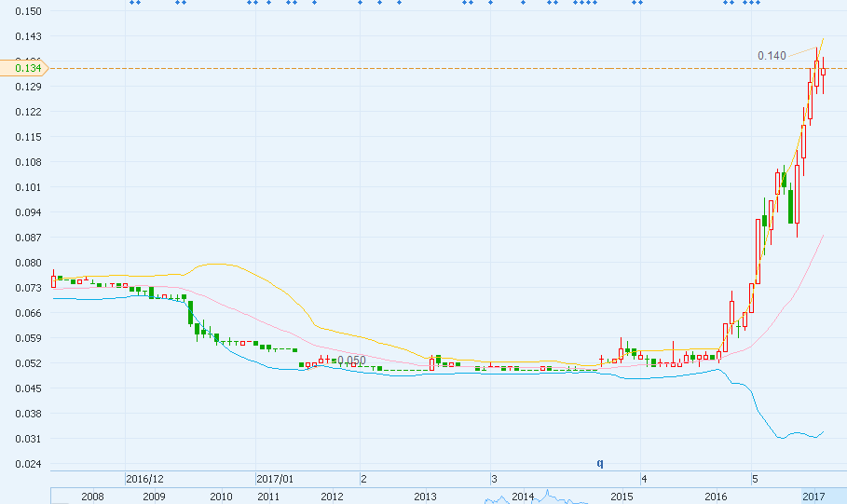Select year 2008 in overview timeline
847x504 pixels.
[x=92, y=497]
